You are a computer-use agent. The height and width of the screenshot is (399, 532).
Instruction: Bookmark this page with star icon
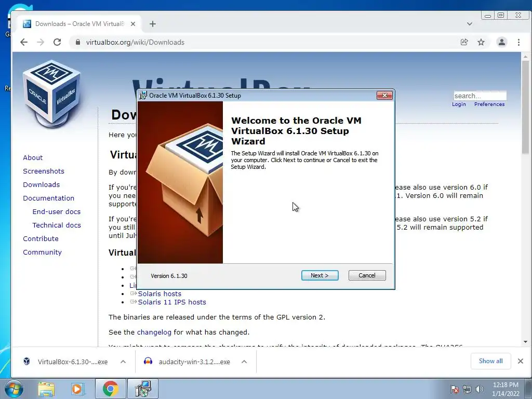tap(481, 42)
